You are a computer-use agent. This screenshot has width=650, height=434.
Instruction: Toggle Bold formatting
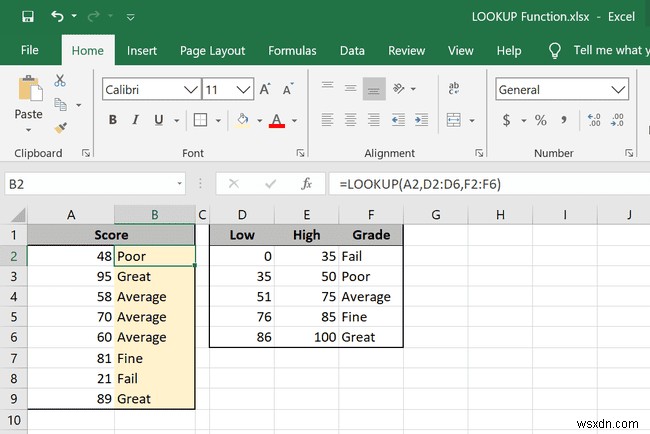112,120
